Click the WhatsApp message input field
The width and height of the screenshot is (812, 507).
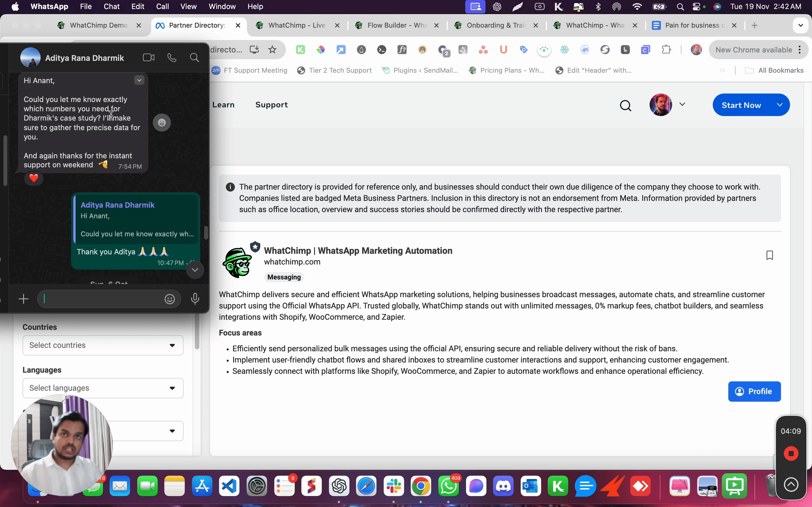tap(101, 299)
